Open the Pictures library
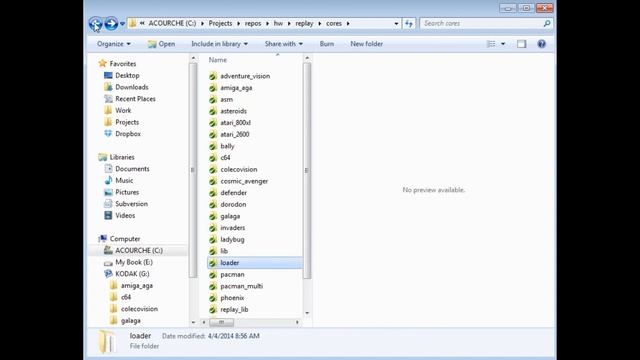The height and width of the screenshot is (360, 640). coord(127,192)
